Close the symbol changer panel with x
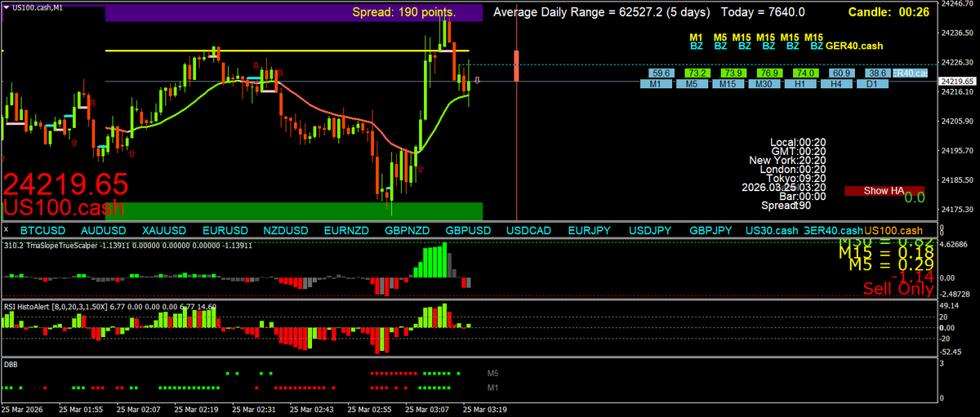 tap(5, 231)
